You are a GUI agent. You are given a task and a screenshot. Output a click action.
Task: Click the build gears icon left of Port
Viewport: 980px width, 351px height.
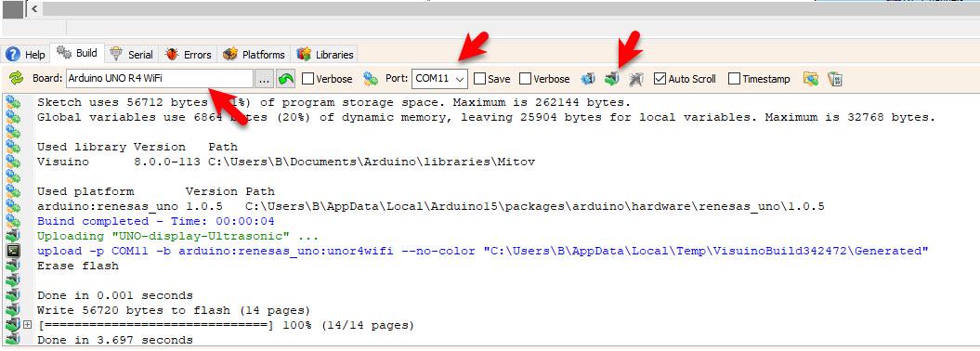point(371,79)
